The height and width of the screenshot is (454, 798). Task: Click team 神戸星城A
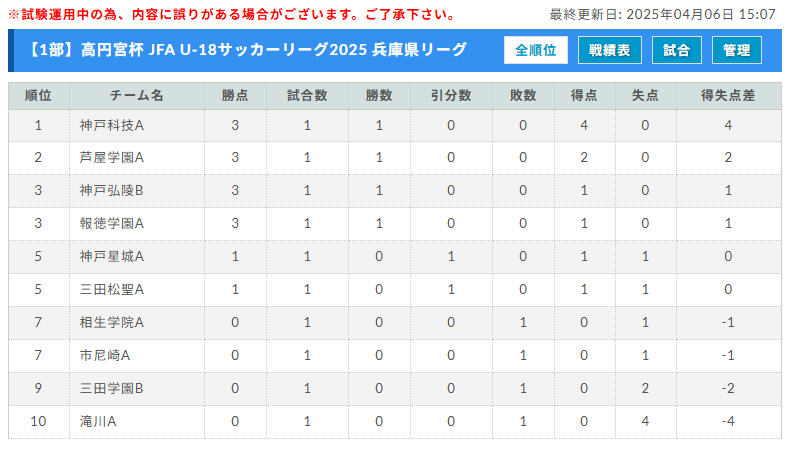pyautogui.click(x=112, y=256)
